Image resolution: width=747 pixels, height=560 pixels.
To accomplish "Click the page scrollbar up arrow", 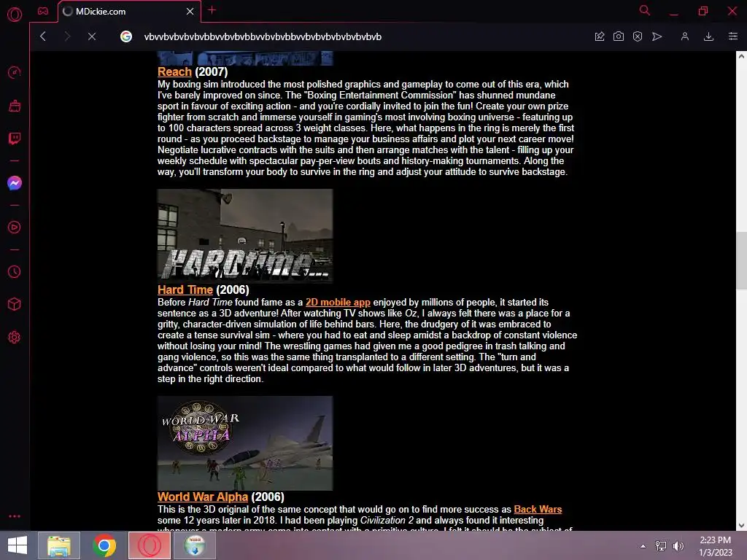I will tap(741, 56).
